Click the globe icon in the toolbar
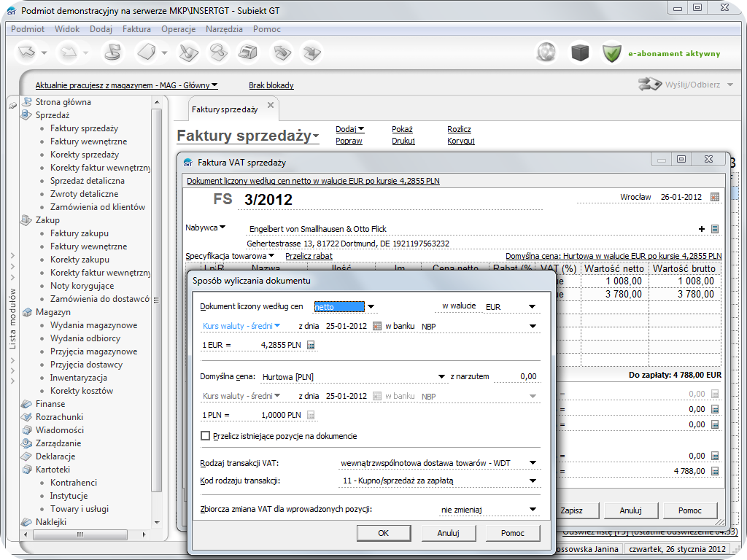747x560 pixels. 546,52
